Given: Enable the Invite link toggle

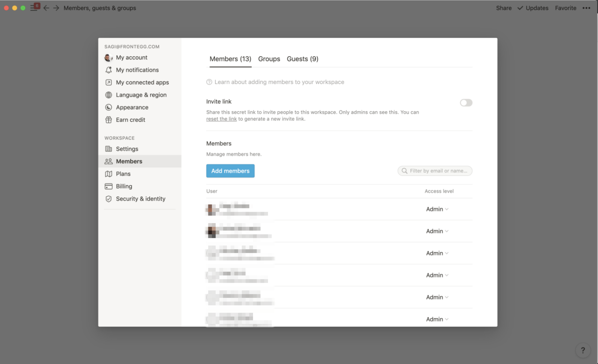Looking at the screenshot, I should pos(466,102).
